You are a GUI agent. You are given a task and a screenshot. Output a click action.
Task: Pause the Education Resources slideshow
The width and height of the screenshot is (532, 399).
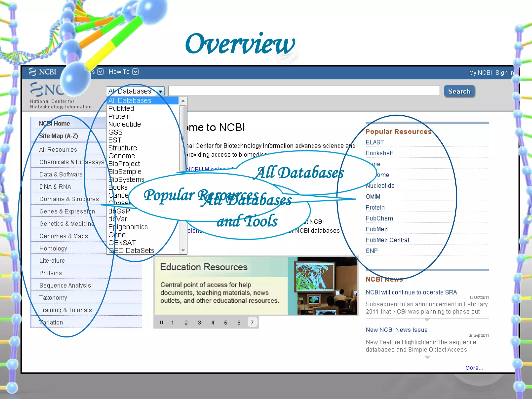[x=162, y=322]
